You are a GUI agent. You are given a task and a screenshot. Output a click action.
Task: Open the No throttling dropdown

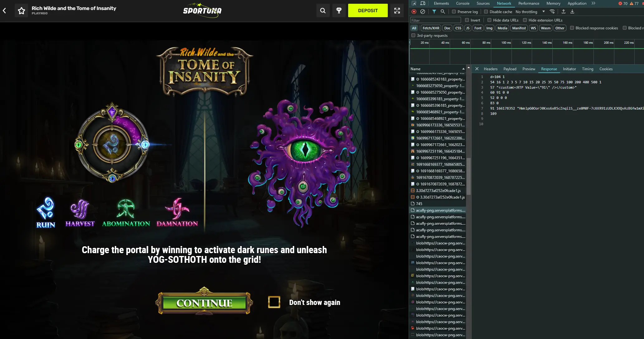click(530, 12)
